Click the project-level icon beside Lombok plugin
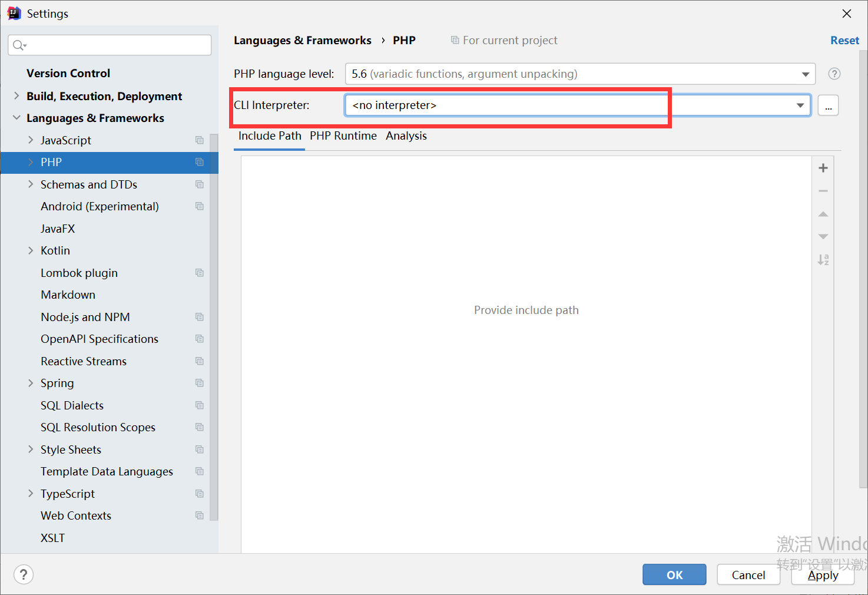This screenshot has width=868, height=595. click(x=200, y=273)
